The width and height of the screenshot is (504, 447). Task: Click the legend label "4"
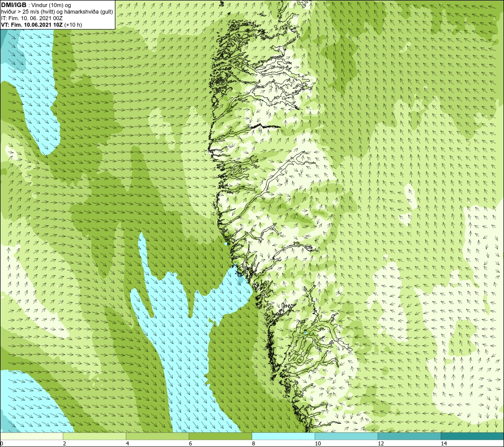tap(128, 443)
